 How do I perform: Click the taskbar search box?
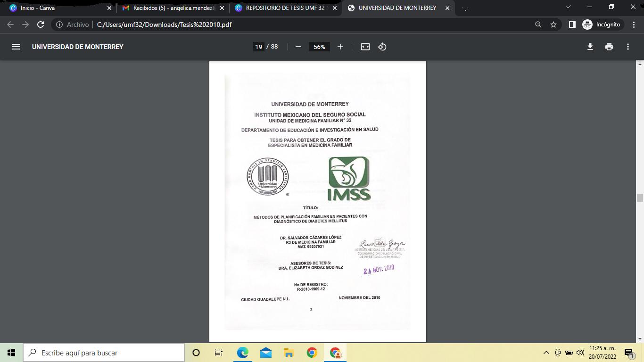(x=104, y=353)
